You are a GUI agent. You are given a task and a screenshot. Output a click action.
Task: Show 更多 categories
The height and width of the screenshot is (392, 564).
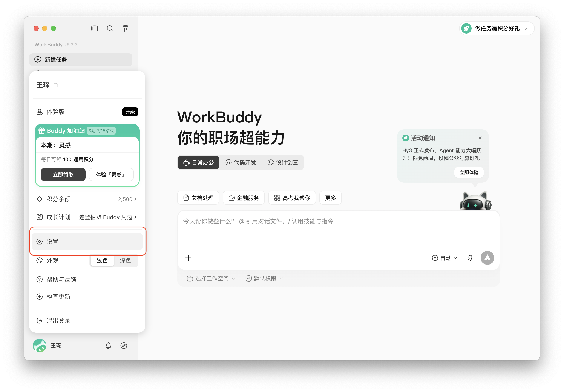pos(330,198)
